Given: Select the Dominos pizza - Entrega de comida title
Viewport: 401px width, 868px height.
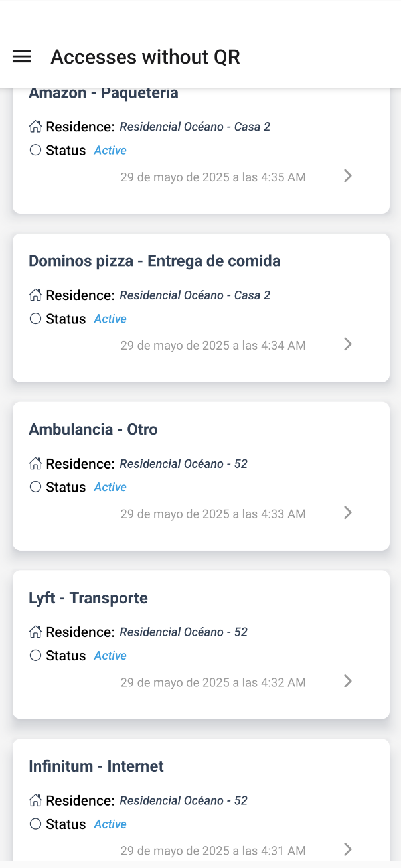Looking at the screenshot, I should tap(154, 261).
